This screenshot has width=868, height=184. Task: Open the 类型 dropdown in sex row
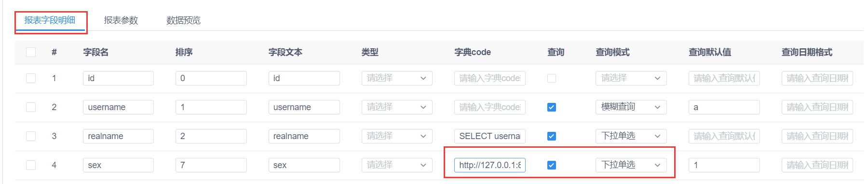[x=397, y=165]
